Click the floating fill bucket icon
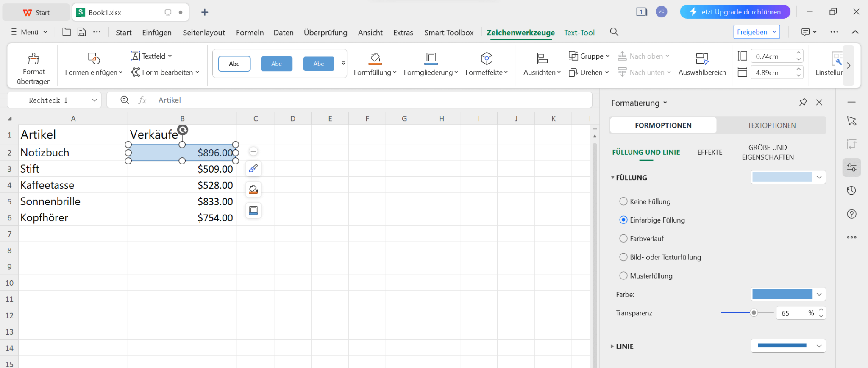 click(x=253, y=190)
